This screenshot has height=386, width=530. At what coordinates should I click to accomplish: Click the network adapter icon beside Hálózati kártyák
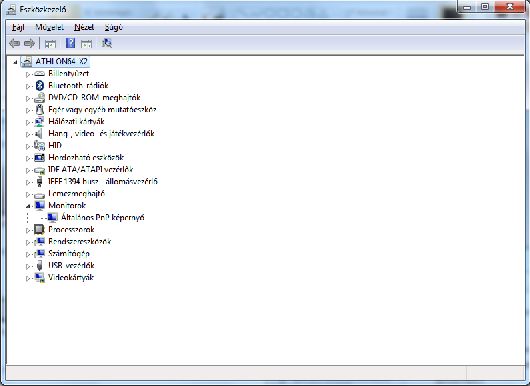[40, 122]
